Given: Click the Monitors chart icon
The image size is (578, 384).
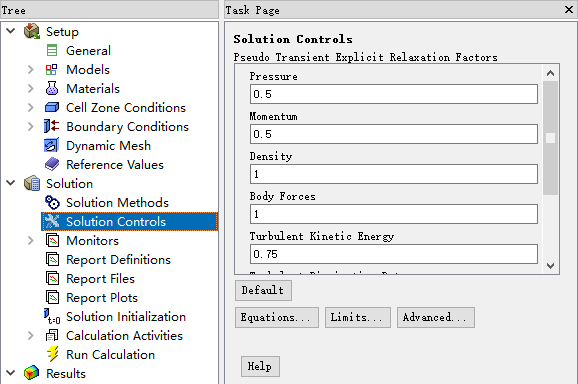Looking at the screenshot, I should click(52, 240).
